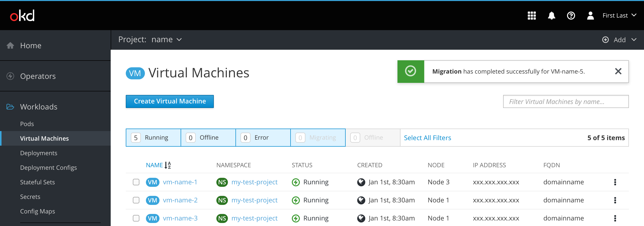Click the NS badge in vm-name-1 row
Screen dimensions: 644x226
pyautogui.click(x=222, y=182)
